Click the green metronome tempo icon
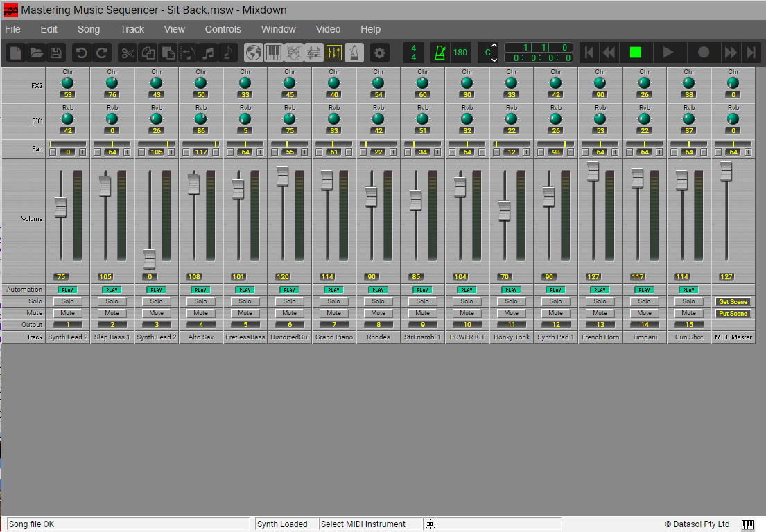This screenshot has width=766, height=532. tap(439, 53)
